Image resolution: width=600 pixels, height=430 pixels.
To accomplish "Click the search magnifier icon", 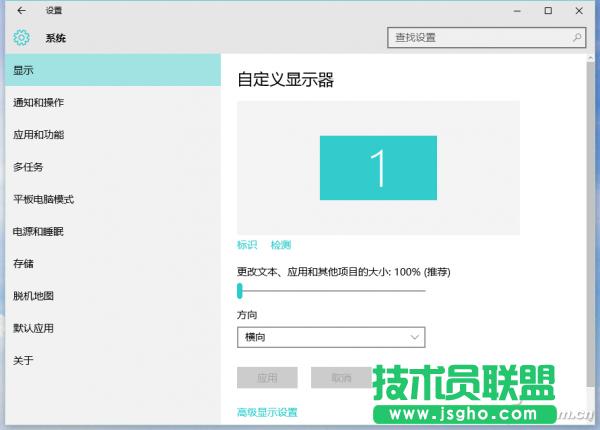I will 577,38.
